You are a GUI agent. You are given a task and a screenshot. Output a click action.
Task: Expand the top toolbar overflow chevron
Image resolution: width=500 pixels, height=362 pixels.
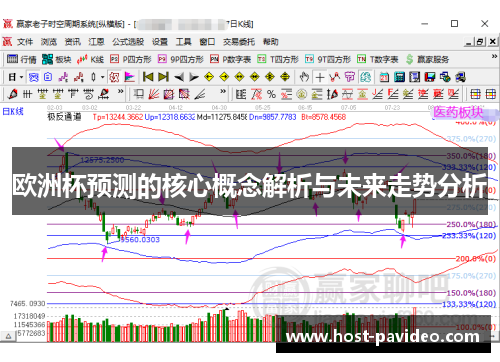[x=494, y=57]
